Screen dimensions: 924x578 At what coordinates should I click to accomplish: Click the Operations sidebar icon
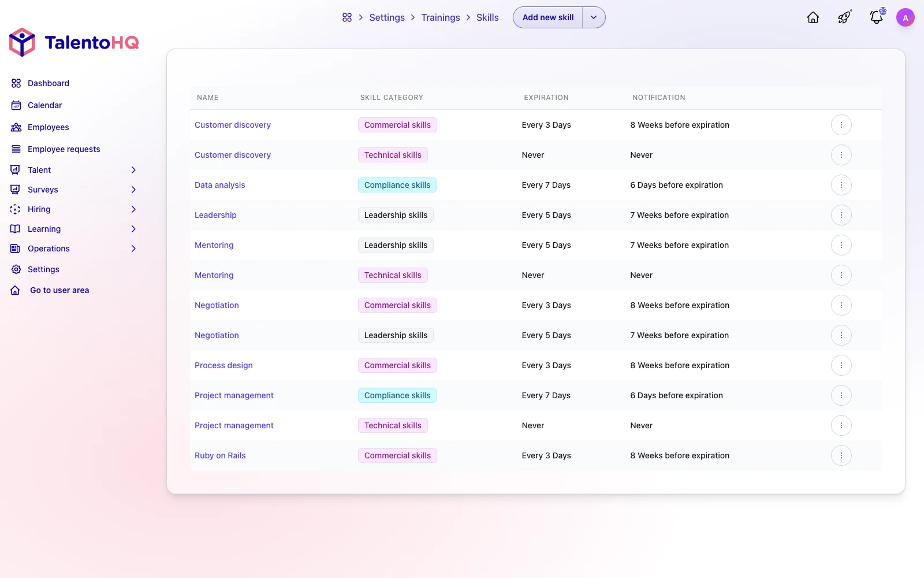16,249
